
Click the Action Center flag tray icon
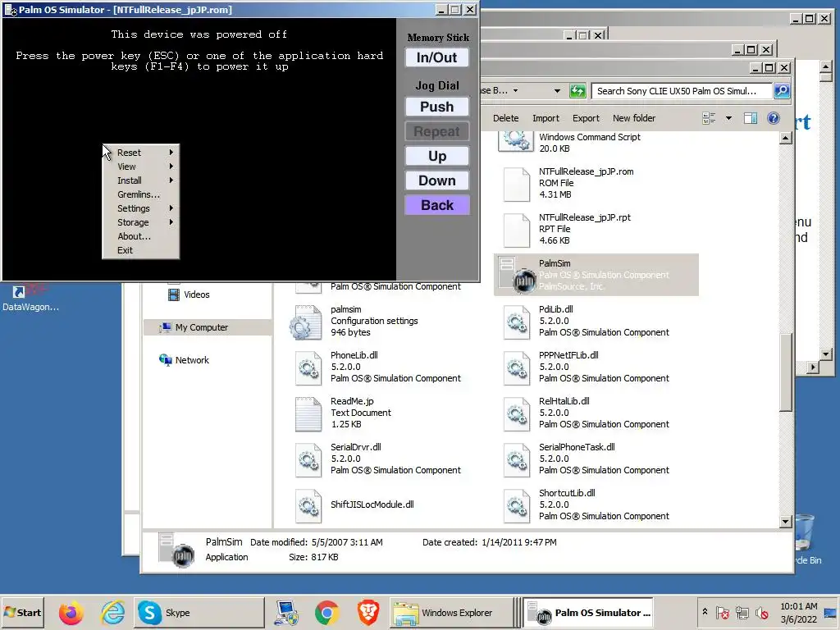point(722,612)
